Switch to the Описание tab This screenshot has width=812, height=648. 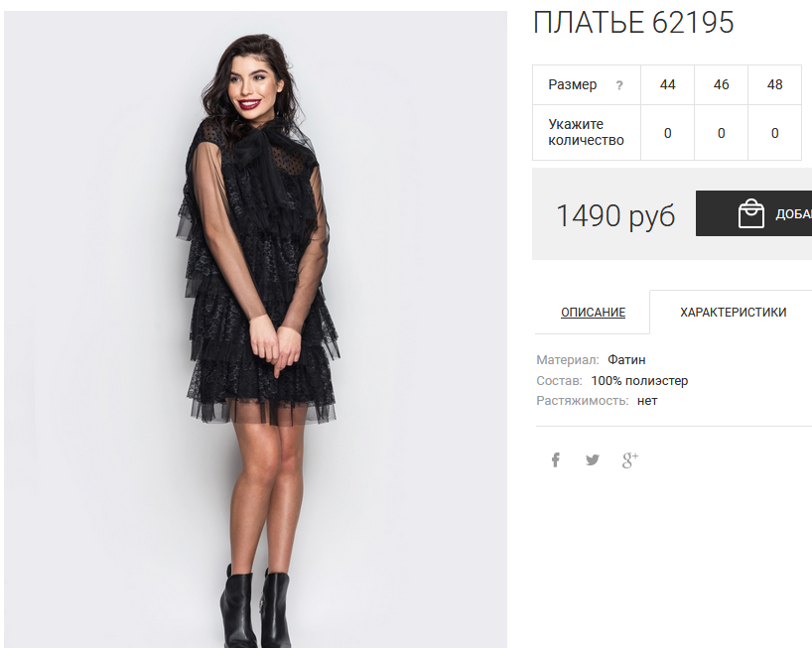pos(593,313)
